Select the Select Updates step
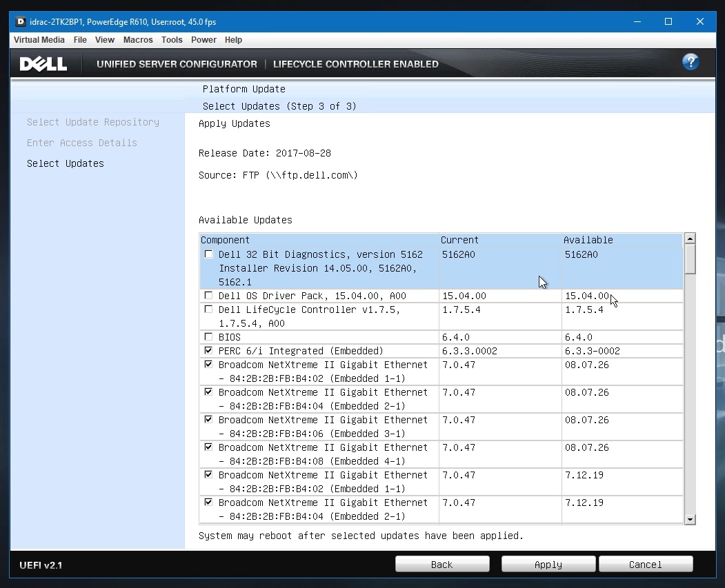The width and height of the screenshot is (725, 588). 66,163
